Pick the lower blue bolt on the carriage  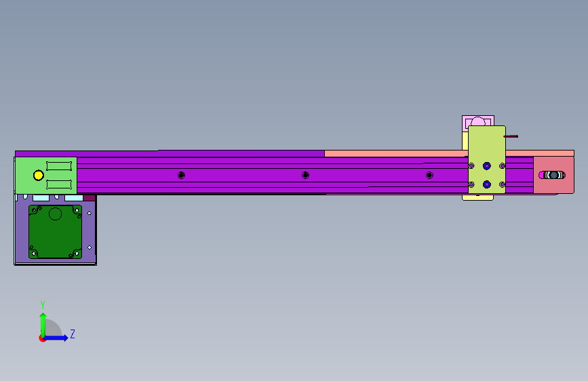pyautogui.click(x=487, y=184)
